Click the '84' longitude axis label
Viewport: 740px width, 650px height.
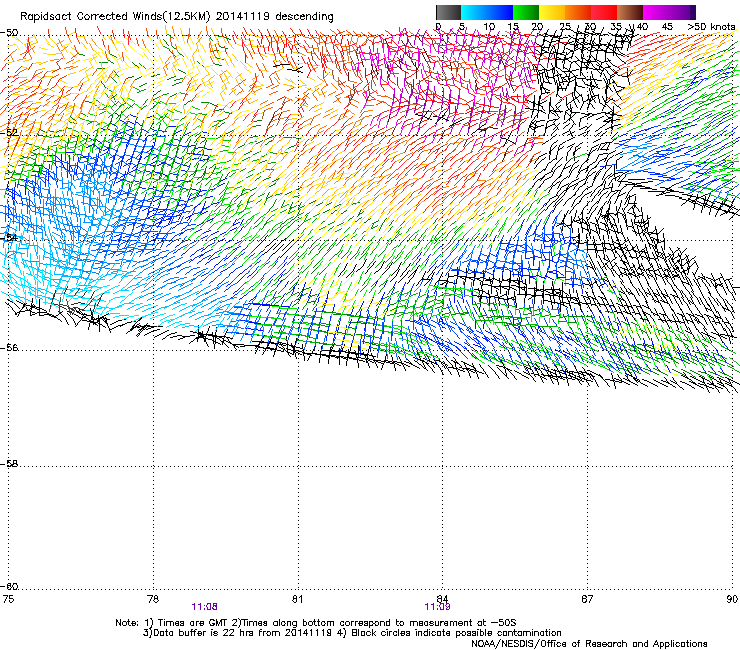point(442,599)
